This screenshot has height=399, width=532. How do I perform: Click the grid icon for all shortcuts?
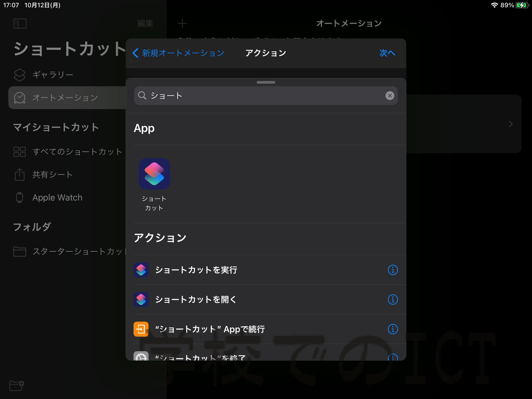point(20,152)
